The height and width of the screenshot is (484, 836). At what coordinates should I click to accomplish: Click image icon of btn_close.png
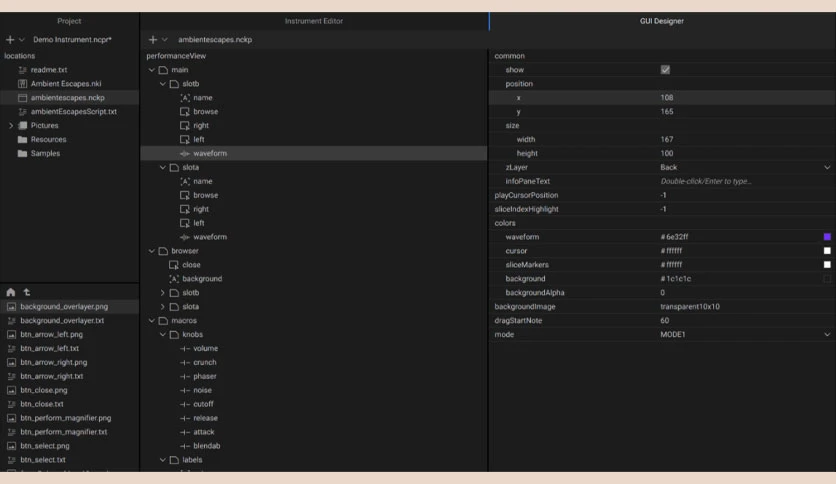[x=11, y=390]
